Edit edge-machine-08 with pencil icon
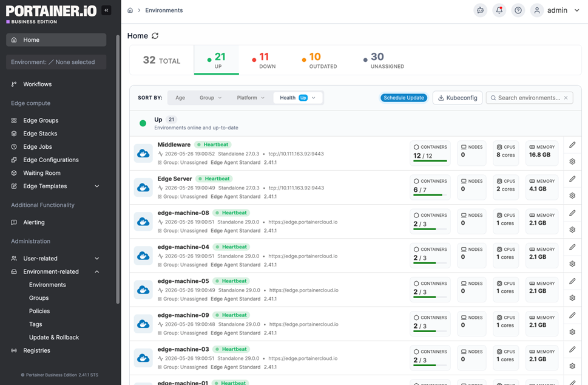Screen dimensions: 588x385 pos(572,214)
